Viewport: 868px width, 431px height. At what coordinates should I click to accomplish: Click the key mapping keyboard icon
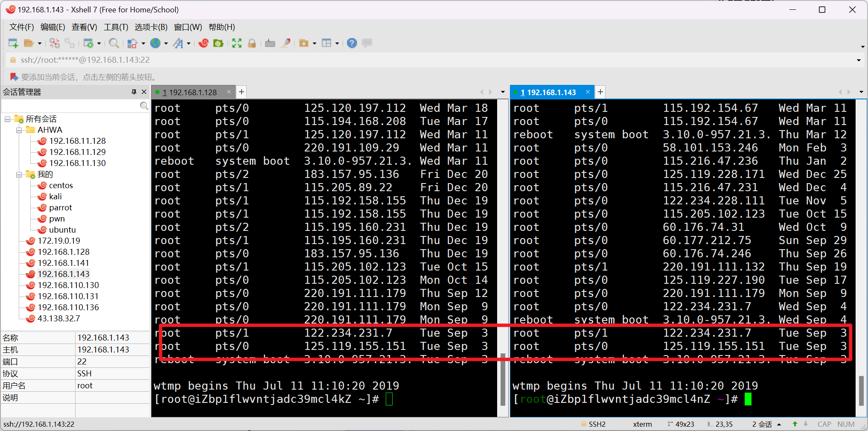coord(270,43)
